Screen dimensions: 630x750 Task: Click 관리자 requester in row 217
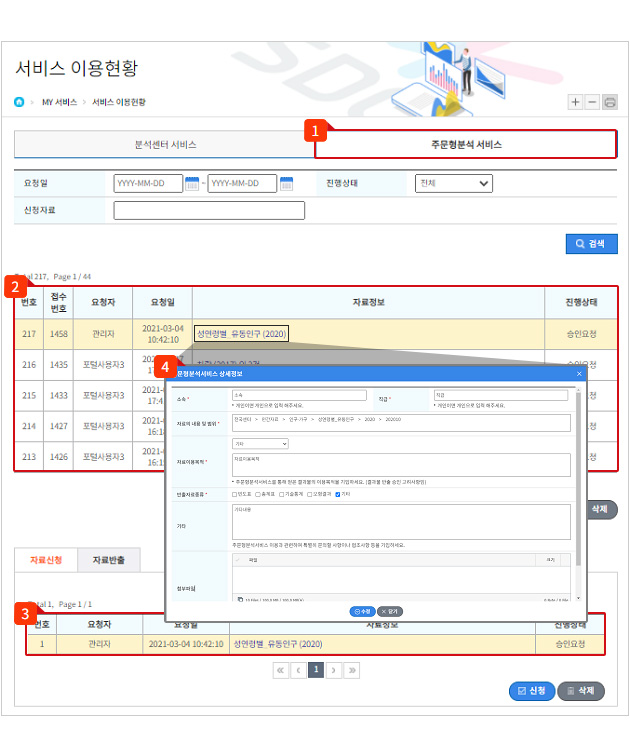point(103,334)
